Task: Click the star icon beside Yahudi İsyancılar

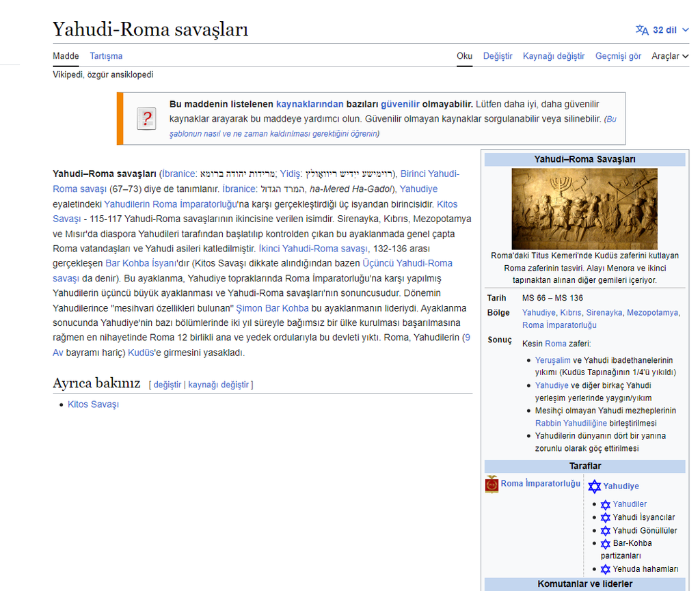Action: 606,517
